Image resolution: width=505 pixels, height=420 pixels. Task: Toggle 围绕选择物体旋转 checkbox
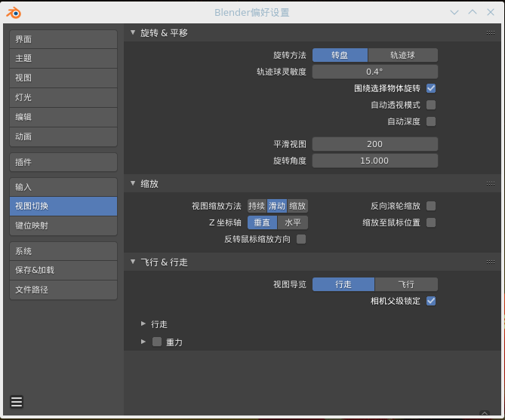tap(431, 88)
